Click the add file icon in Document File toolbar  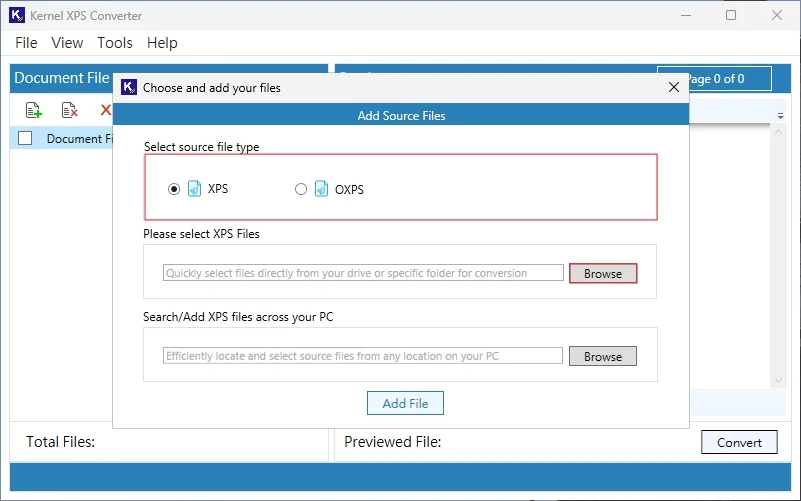(34, 110)
